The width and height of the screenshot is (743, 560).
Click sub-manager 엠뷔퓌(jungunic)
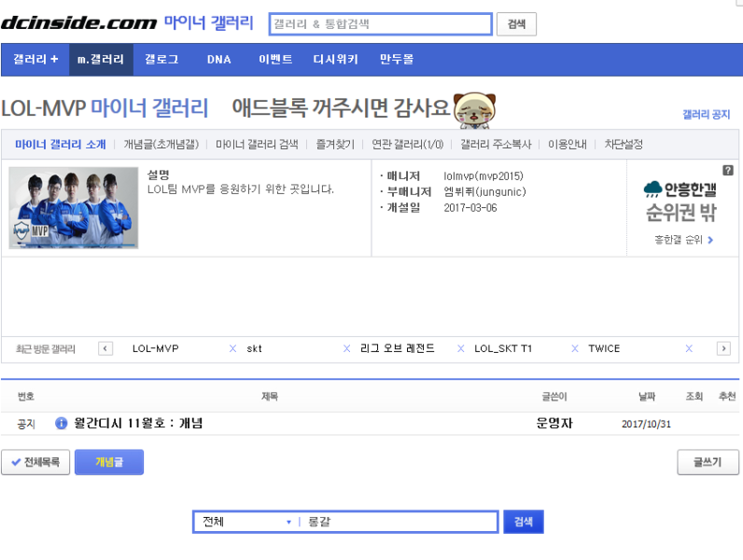click(484, 192)
